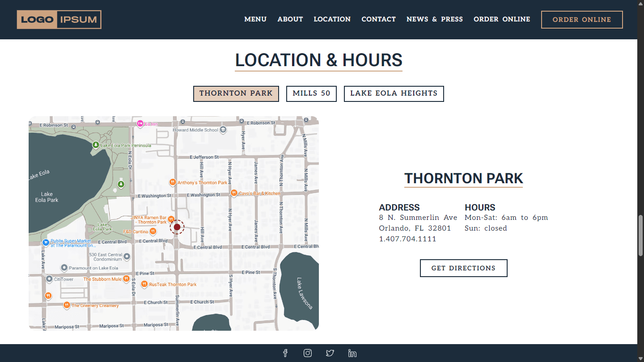Click Cavo's Bar & Kitchen map marker

233,193
